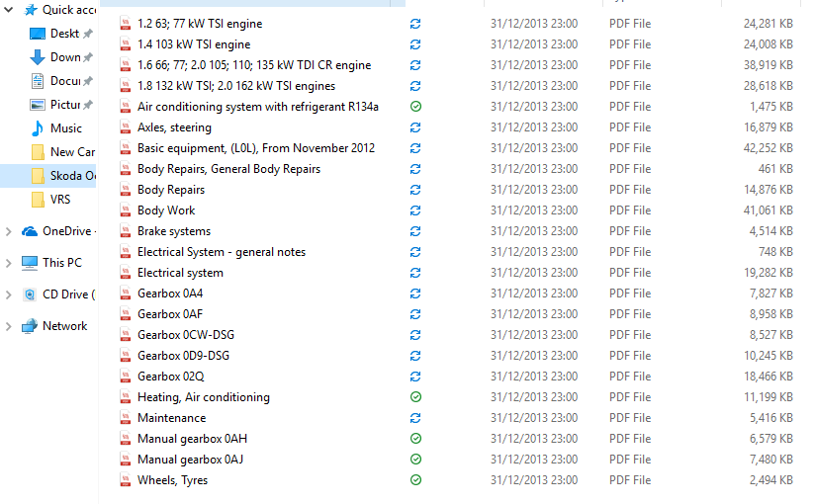Image resolution: width=815 pixels, height=504 pixels.
Task: Click the OneDrive cloud icon
Action: 30,231
